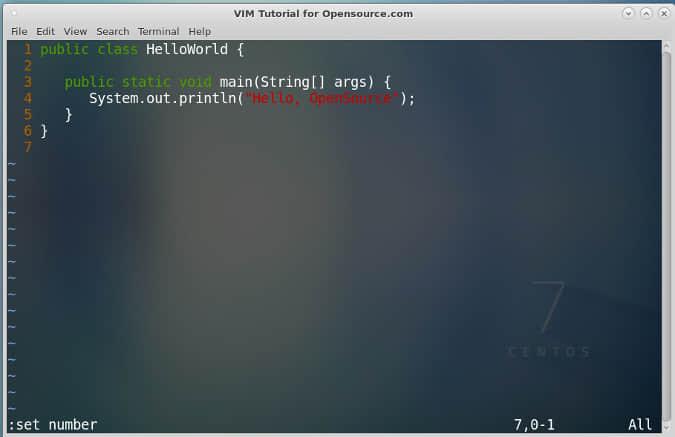
Task: Open the Edit menu
Action: click(45, 31)
